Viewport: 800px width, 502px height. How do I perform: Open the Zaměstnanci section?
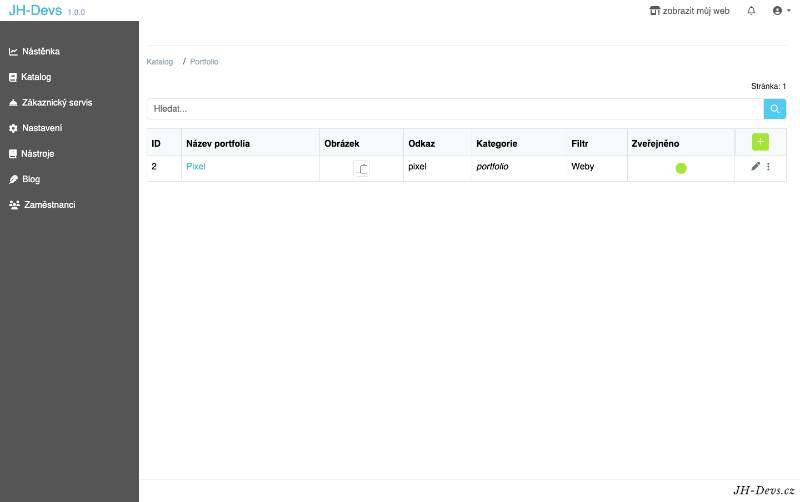pos(48,205)
